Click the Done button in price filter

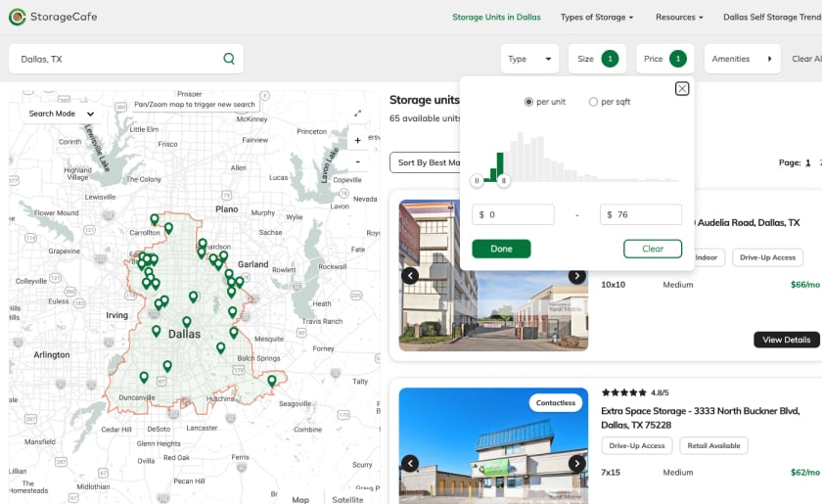[501, 249]
